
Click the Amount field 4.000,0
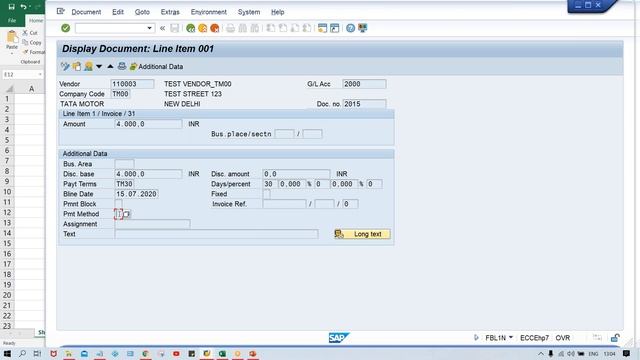[x=148, y=124]
